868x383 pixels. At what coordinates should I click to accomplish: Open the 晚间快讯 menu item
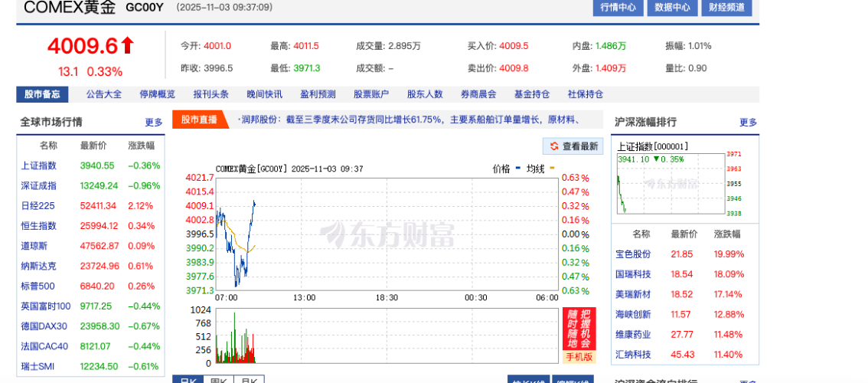point(265,94)
